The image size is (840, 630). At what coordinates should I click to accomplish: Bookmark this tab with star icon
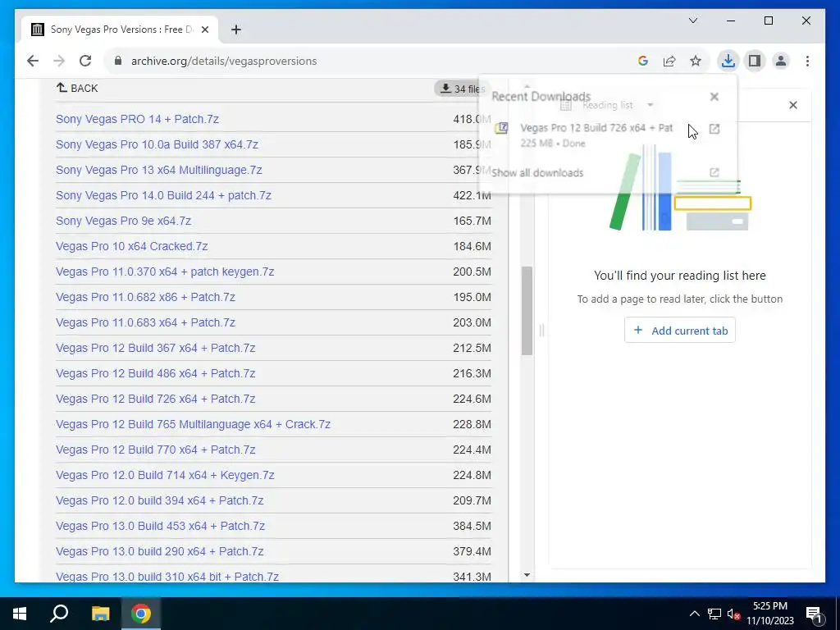tap(696, 61)
